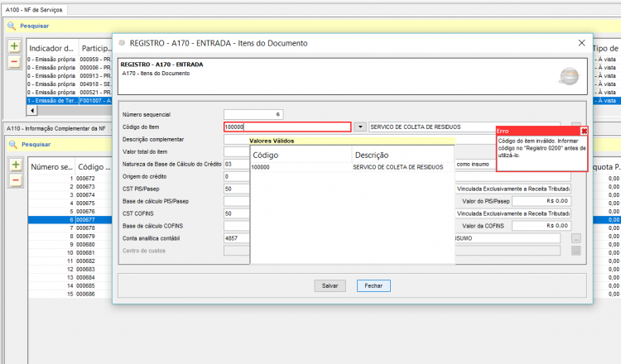Click Número se... column header in A110 grid
The height and width of the screenshot is (364, 621).
pos(51,167)
